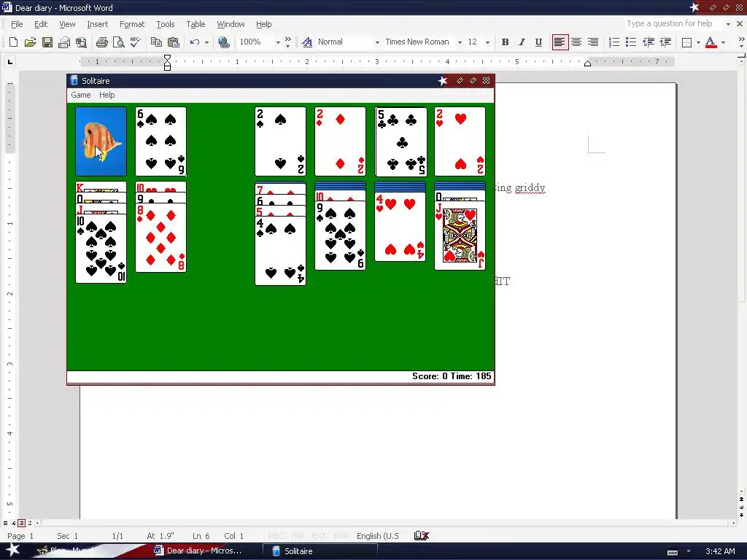Select the Jack of hearts in Solitaire
The width and height of the screenshot is (747, 560).
tap(460, 236)
